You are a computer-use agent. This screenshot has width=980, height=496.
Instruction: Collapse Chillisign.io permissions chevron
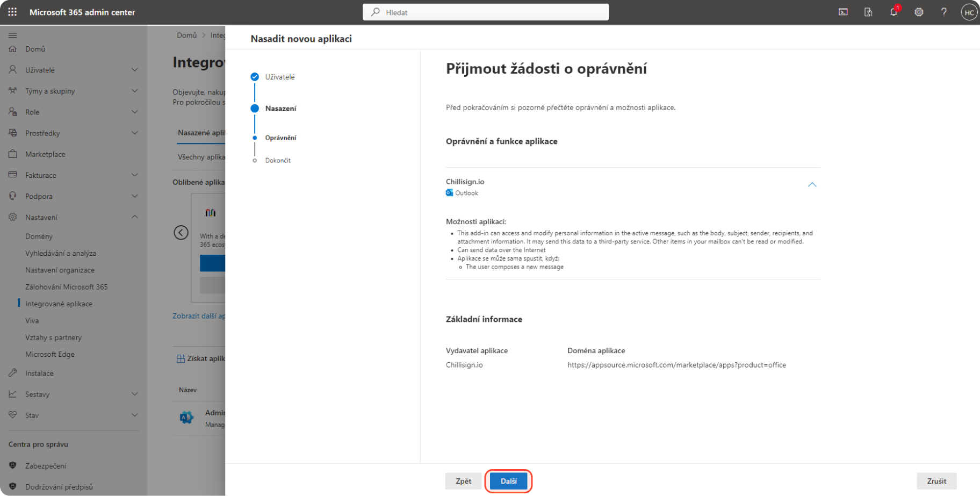(812, 185)
